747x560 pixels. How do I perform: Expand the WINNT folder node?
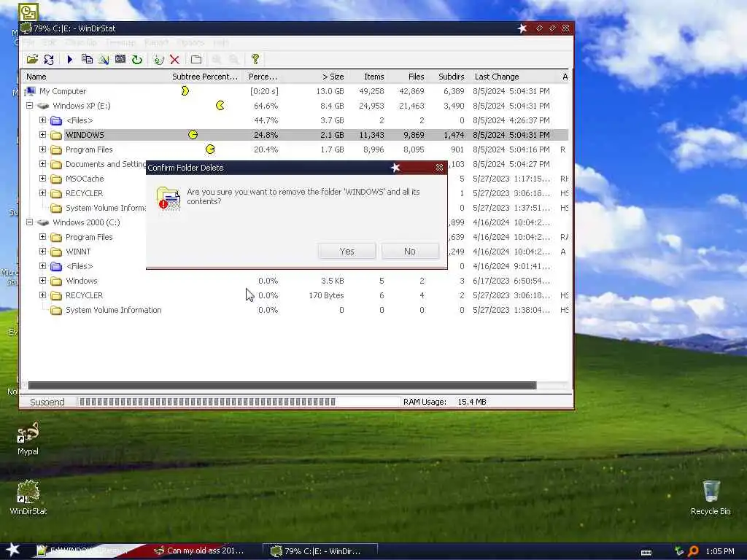click(x=42, y=252)
